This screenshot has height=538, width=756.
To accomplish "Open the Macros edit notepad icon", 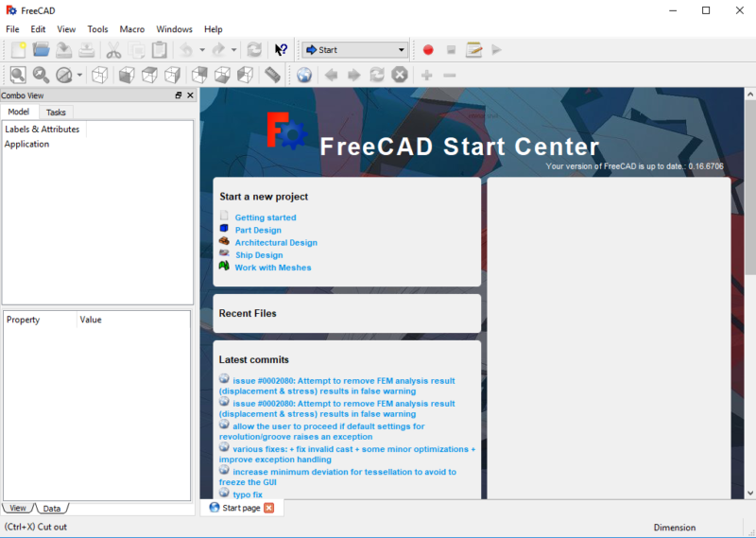I will [x=474, y=50].
